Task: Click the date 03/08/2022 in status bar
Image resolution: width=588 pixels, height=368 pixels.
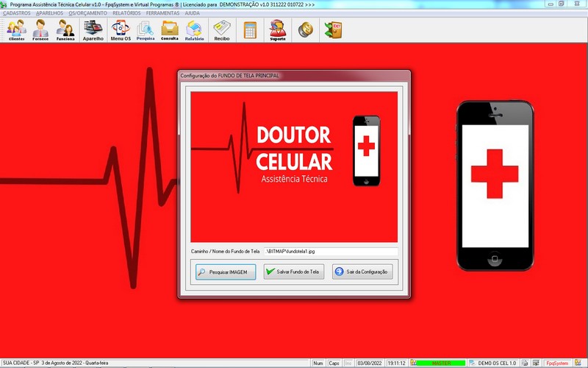Action: pyautogui.click(x=370, y=363)
